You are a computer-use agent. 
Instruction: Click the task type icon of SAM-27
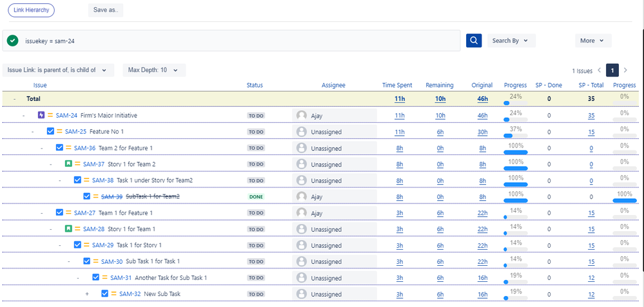(59, 212)
